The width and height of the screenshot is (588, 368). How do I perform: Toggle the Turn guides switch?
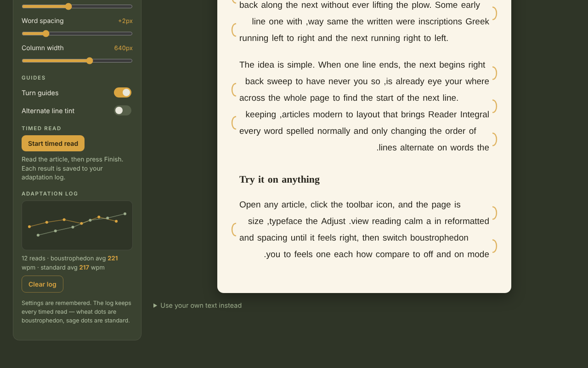click(123, 92)
